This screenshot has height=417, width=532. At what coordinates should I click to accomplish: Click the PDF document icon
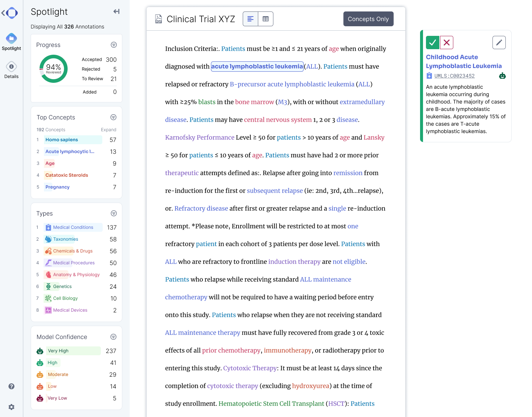[158, 19]
